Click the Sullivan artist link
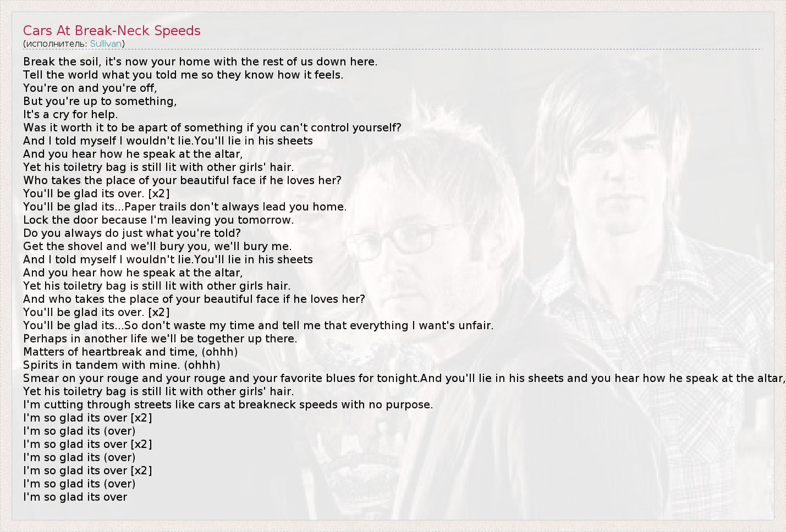 [106, 43]
